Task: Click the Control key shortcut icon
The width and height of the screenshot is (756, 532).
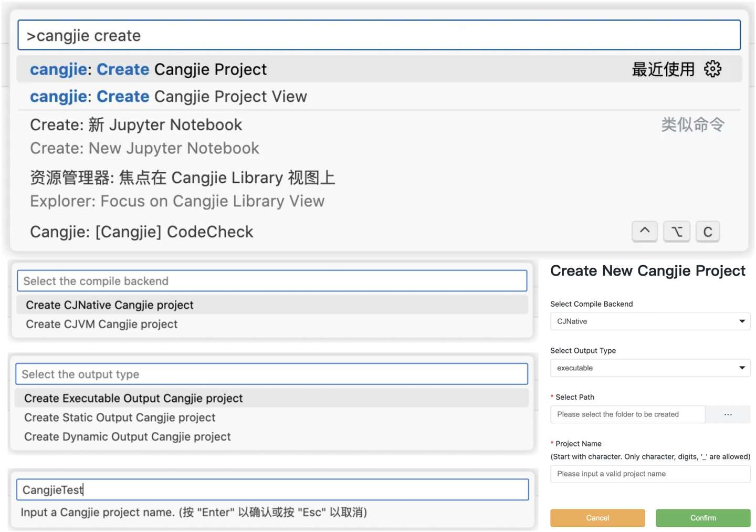Action: 644,232
